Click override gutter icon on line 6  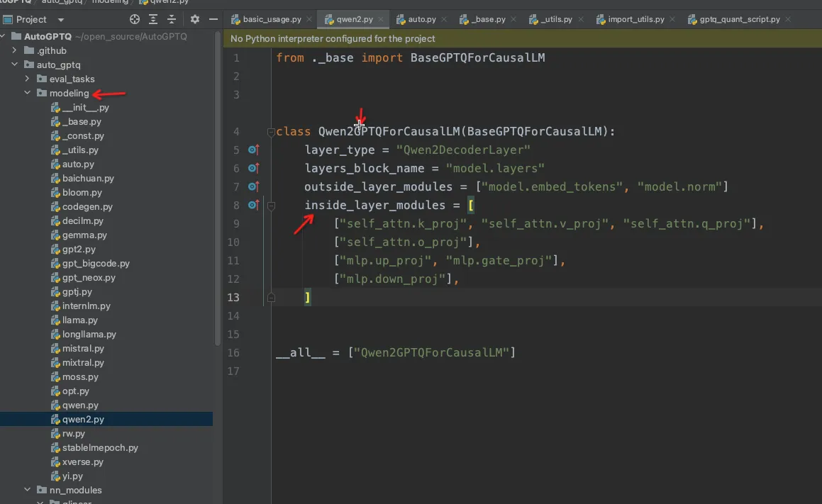coord(253,168)
